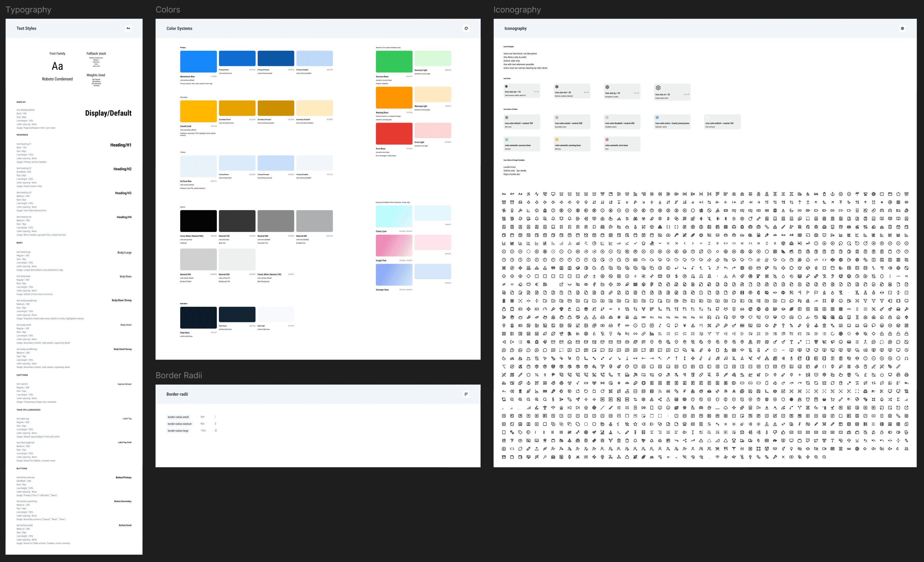Select the activity pulse-line icon
The image size is (924, 562).
pos(537,194)
